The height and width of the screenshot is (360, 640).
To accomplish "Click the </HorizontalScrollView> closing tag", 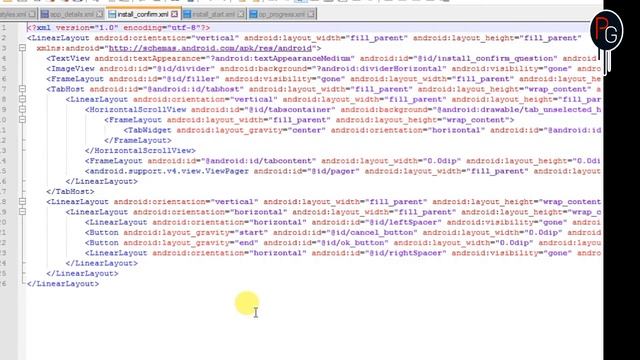I will pos(140,151).
